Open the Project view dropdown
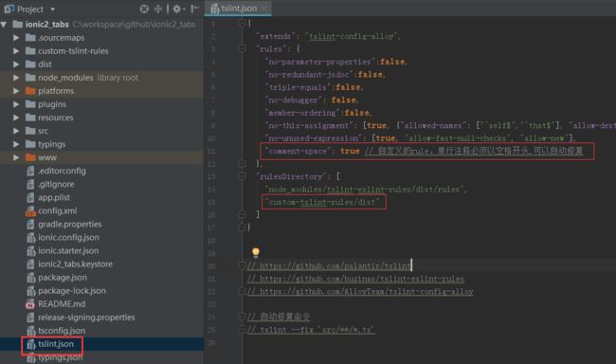The width and height of the screenshot is (616, 364). (x=53, y=9)
